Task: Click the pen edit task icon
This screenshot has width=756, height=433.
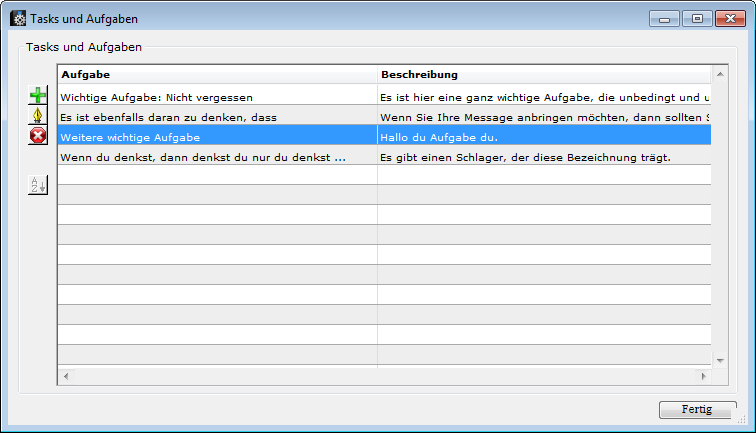Action: pos(38,116)
